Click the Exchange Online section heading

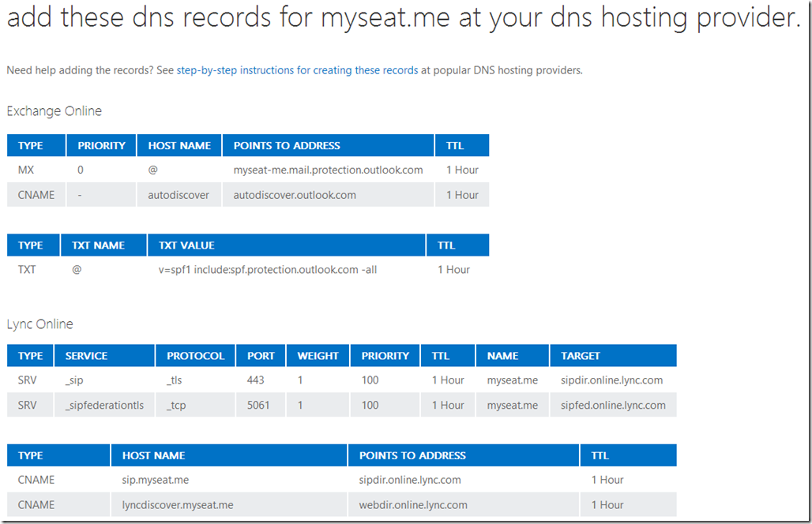pos(55,111)
